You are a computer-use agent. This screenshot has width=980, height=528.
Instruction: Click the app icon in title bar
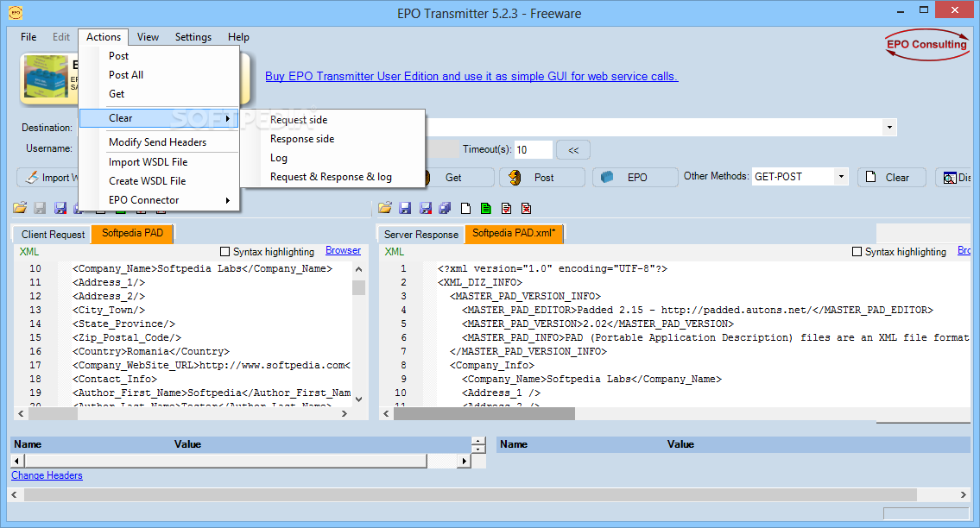coord(16,12)
